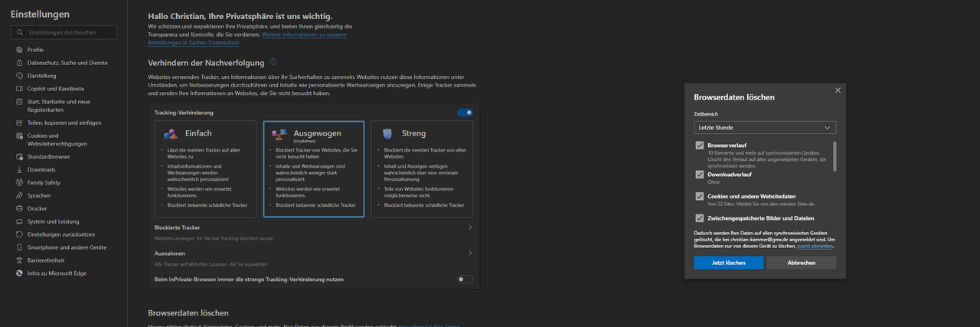Uncheck Cookies und andere Websitedaten checkbox
980x327 pixels.
(700, 197)
